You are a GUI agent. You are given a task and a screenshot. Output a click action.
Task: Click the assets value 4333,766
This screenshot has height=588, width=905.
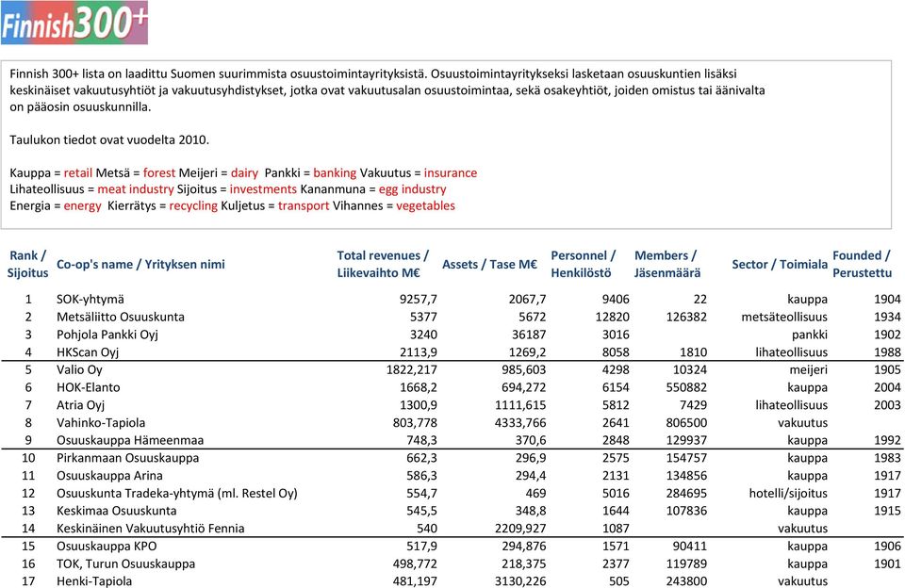click(x=520, y=422)
